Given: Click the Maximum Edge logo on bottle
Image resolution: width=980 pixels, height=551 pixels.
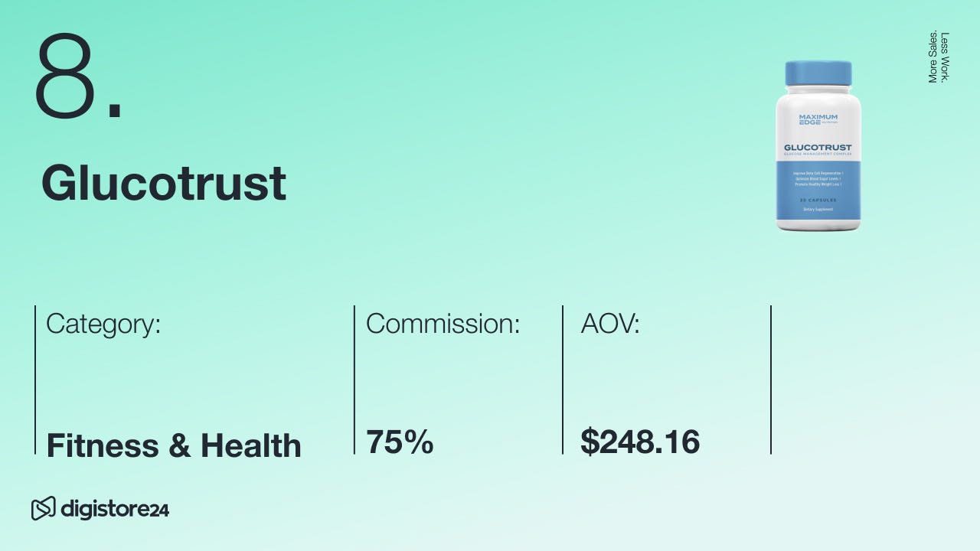Looking at the screenshot, I should click(x=818, y=119).
